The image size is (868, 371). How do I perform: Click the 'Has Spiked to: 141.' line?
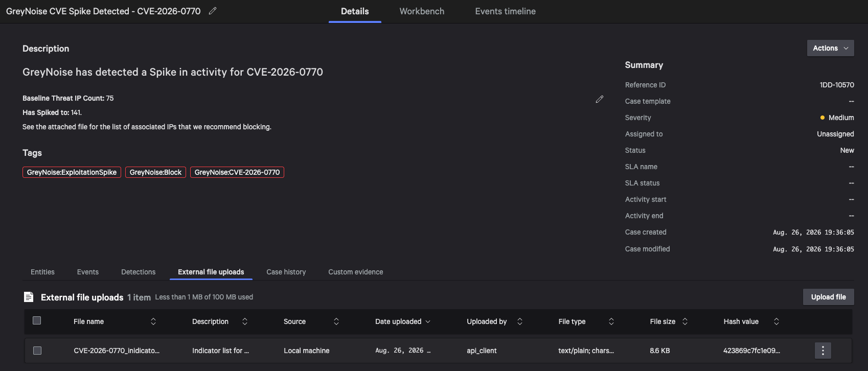pyautogui.click(x=52, y=112)
